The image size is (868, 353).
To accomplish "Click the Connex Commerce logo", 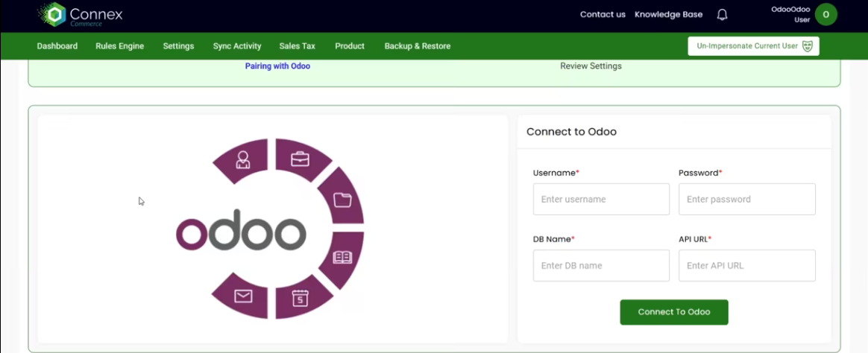I will coord(81,15).
